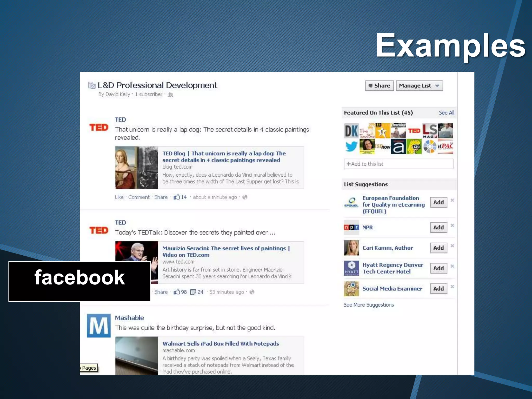Click the Share button at top of list
This screenshot has width=532, height=399.
[x=379, y=86]
